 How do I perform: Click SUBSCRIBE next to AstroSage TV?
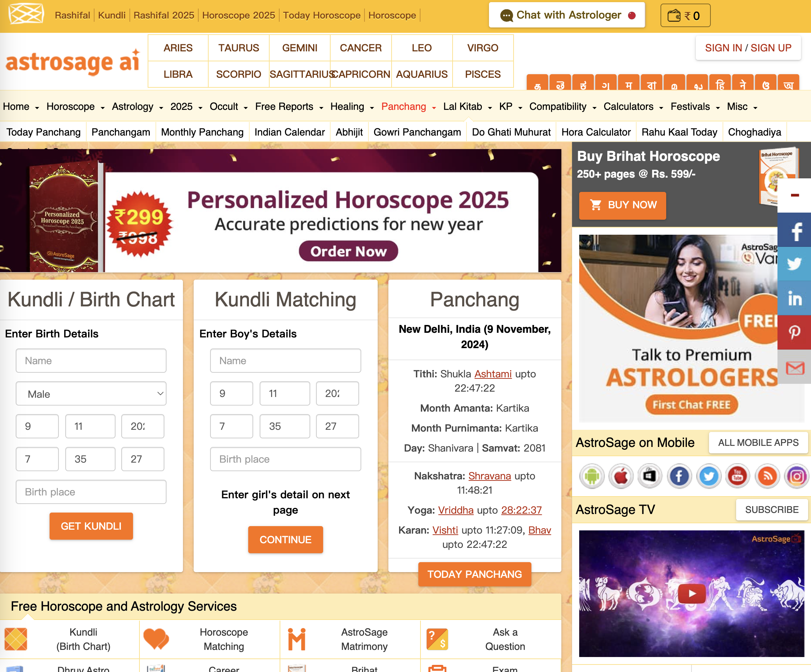tap(772, 510)
